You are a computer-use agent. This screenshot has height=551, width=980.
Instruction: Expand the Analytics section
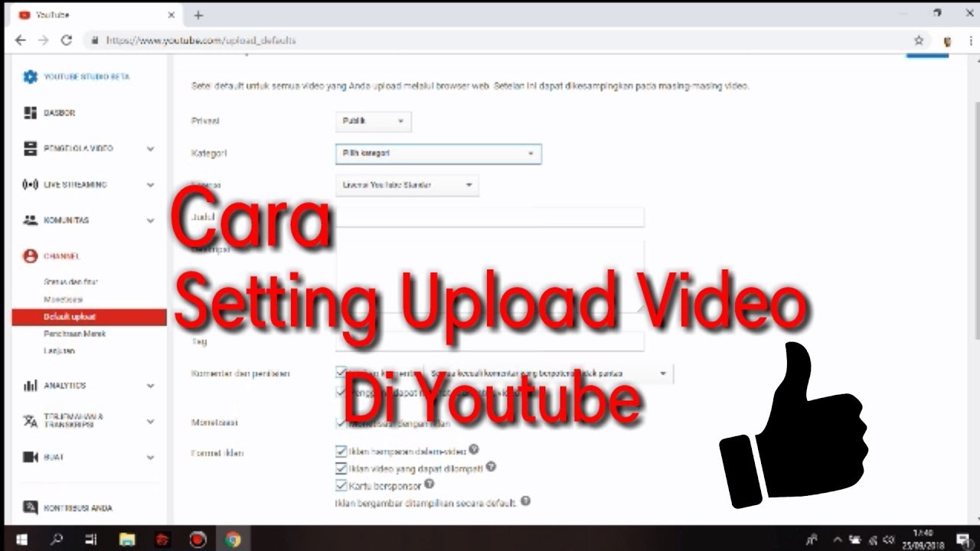[150, 386]
